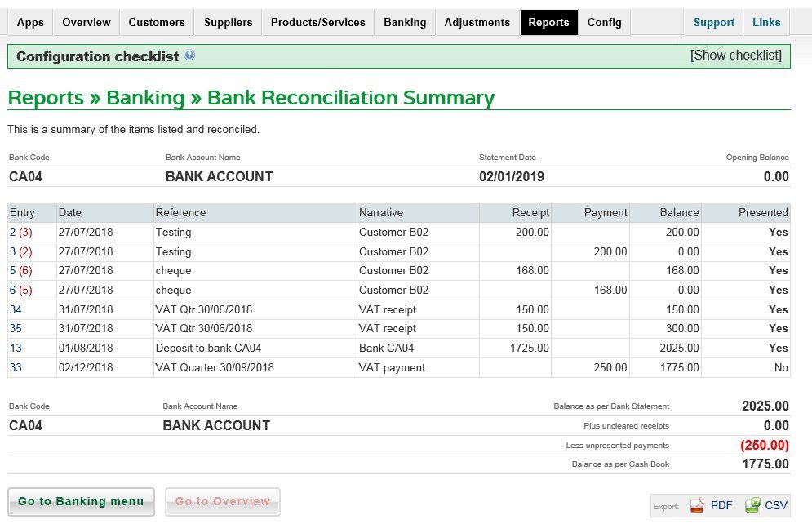
Task: Open the Links menu
Action: tap(765, 22)
